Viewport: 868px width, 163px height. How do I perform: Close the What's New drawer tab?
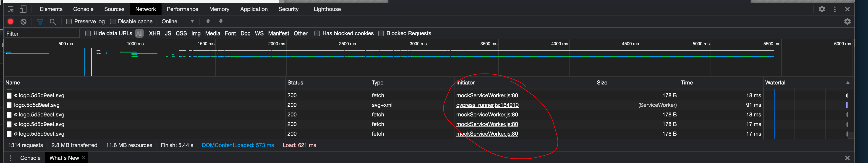pos(83,158)
